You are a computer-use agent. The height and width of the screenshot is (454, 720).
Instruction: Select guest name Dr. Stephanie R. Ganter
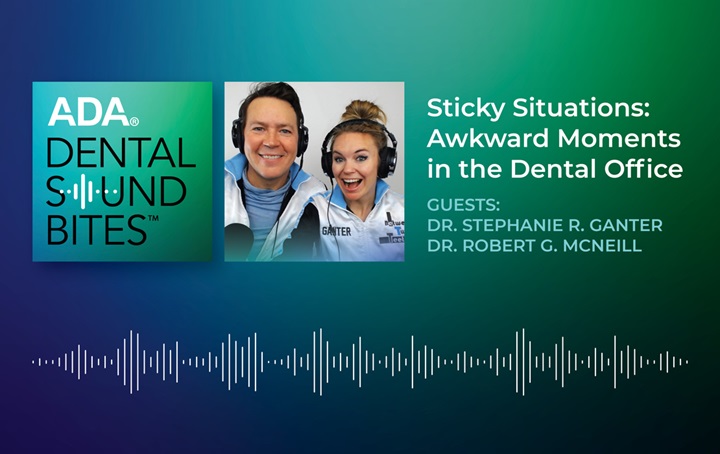tap(545, 225)
